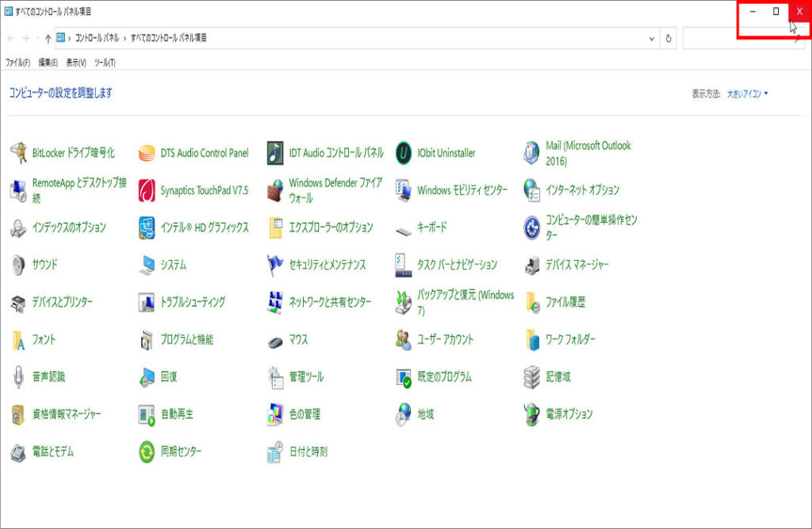Open the IObit Uninstaller icon
The image size is (812, 529).
[404, 152]
